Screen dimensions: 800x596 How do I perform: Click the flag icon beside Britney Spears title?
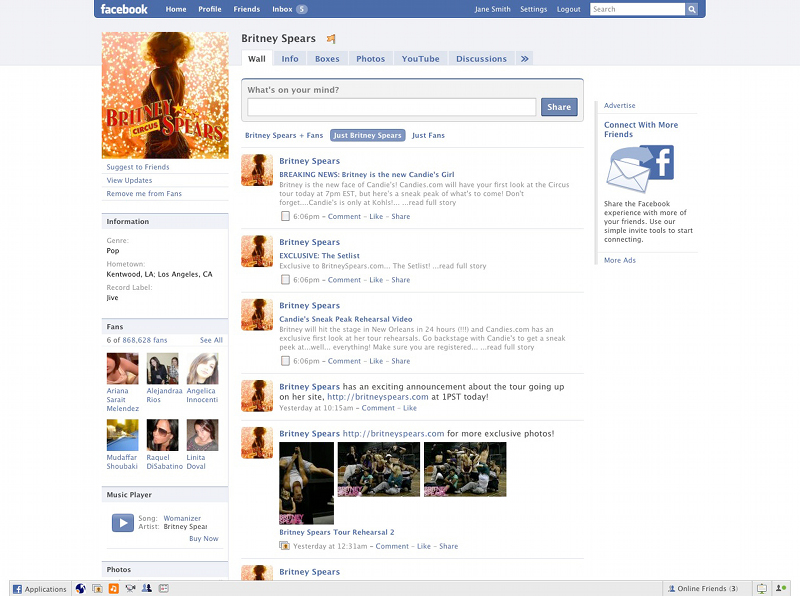[x=331, y=38]
